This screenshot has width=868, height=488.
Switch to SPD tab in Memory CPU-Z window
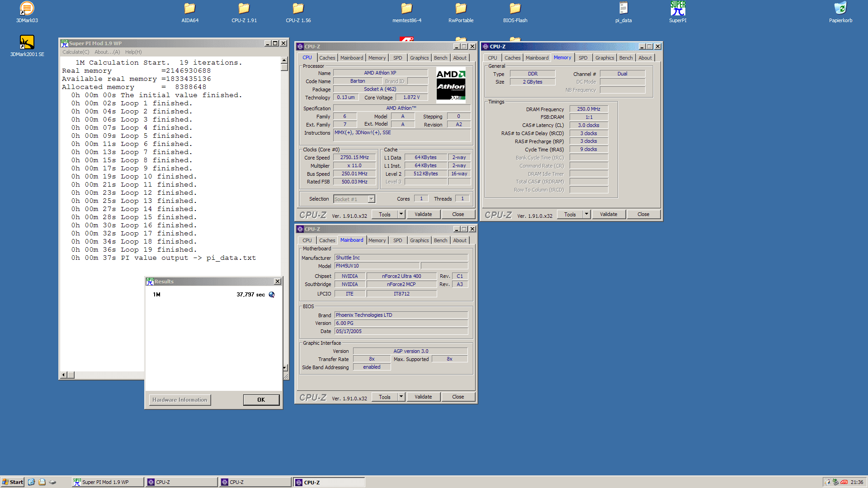583,58
